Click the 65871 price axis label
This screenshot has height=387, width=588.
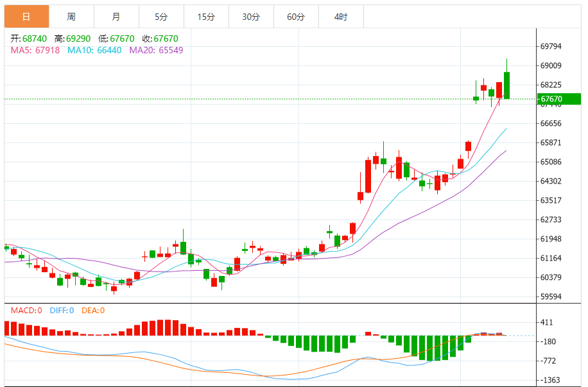[x=551, y=142]
